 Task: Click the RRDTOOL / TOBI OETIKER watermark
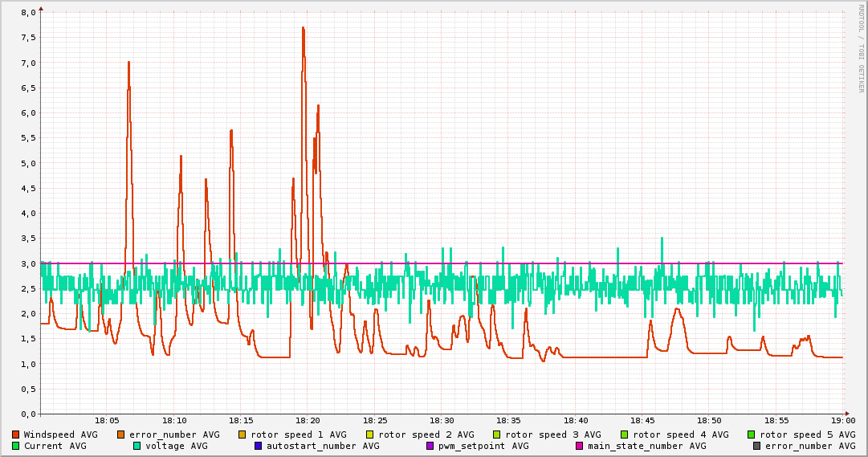tap(861, 48)
